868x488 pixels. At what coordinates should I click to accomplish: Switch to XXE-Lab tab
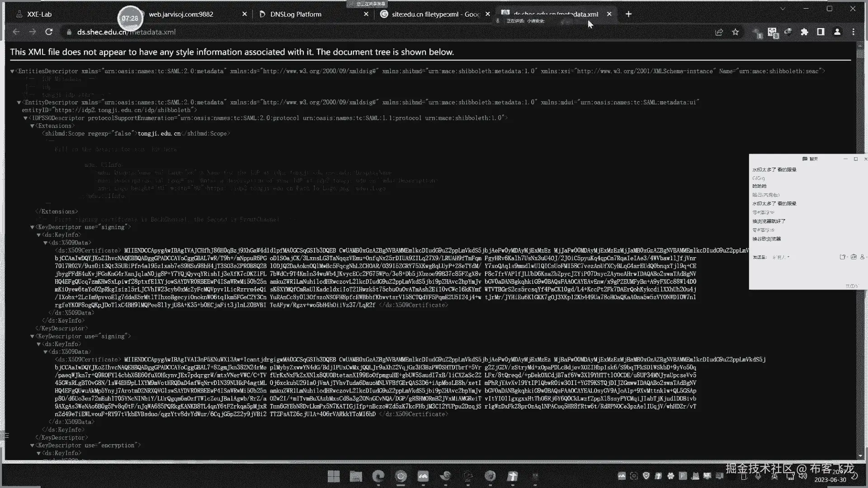click(x=39, y=14)
